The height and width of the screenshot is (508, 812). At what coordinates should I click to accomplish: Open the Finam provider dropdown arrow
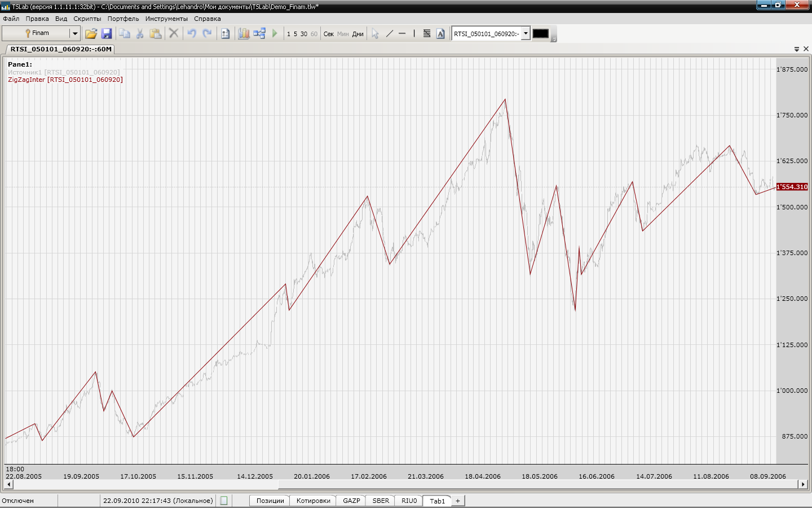click(74, 33)
